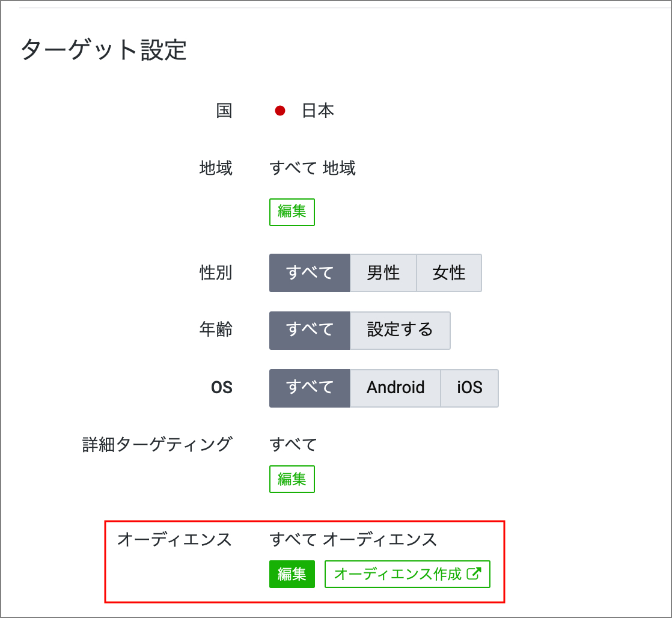Image resolution: width=672 pixels, height=618 pixels.
Task: Select 設定する for age targeting
Action: [x=400, y=330]
